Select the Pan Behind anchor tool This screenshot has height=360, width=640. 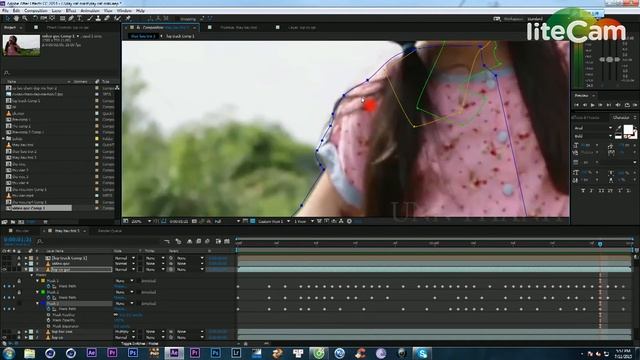coord(52,18)
